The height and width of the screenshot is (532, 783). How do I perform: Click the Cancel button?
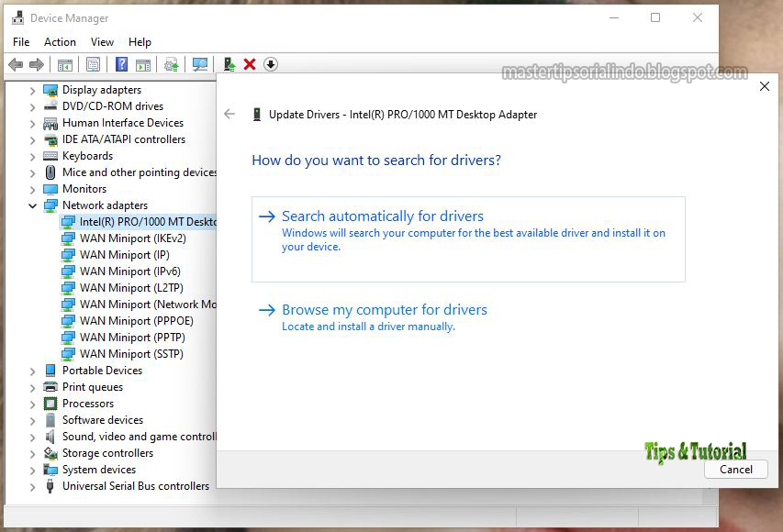tap(735, 469)
